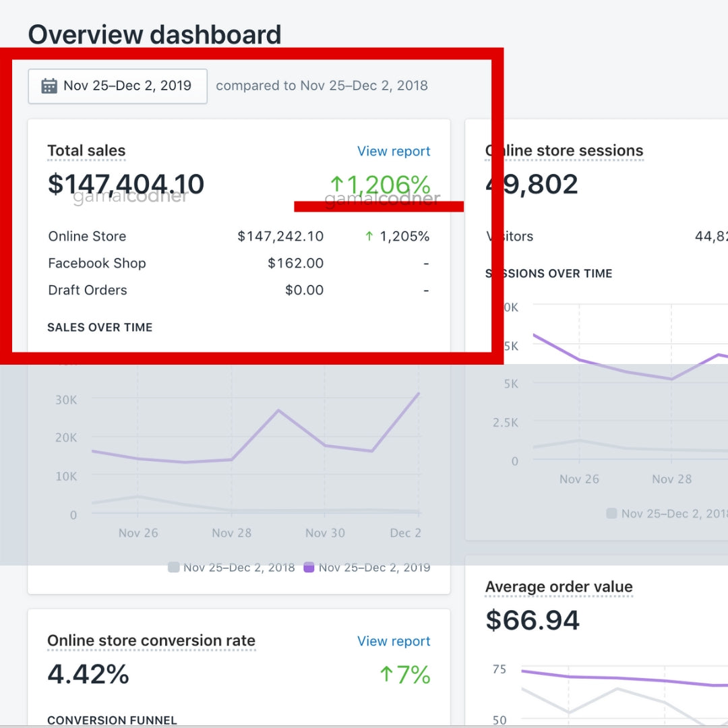Viewport: 728px width, 728px height.
Task: Toggle the purple 2019 legend swatch in sales chart
Action: (309, 568)
